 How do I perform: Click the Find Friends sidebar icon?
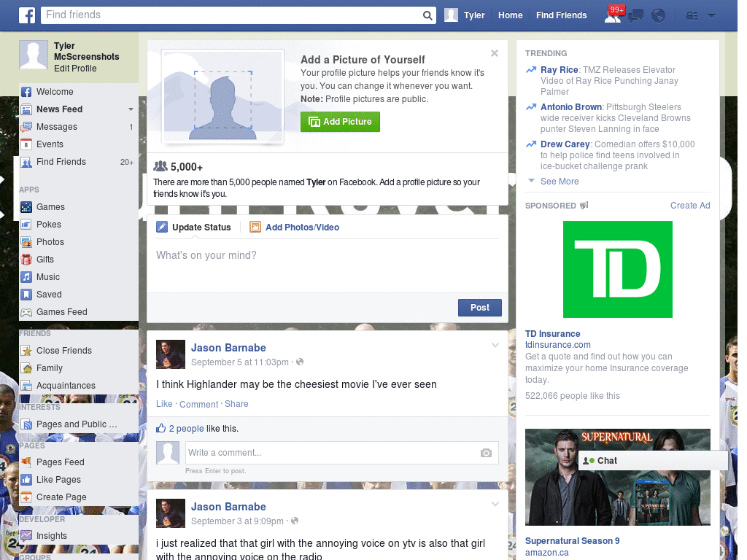tap(26, 162)
